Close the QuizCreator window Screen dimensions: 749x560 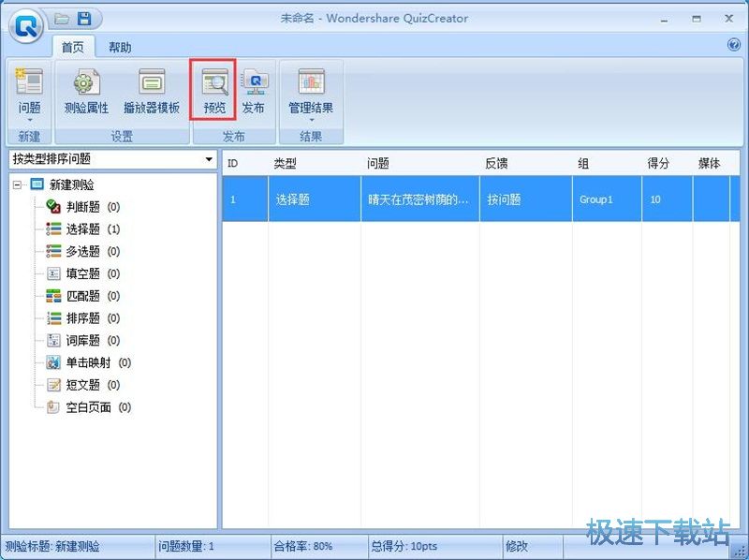729,19
